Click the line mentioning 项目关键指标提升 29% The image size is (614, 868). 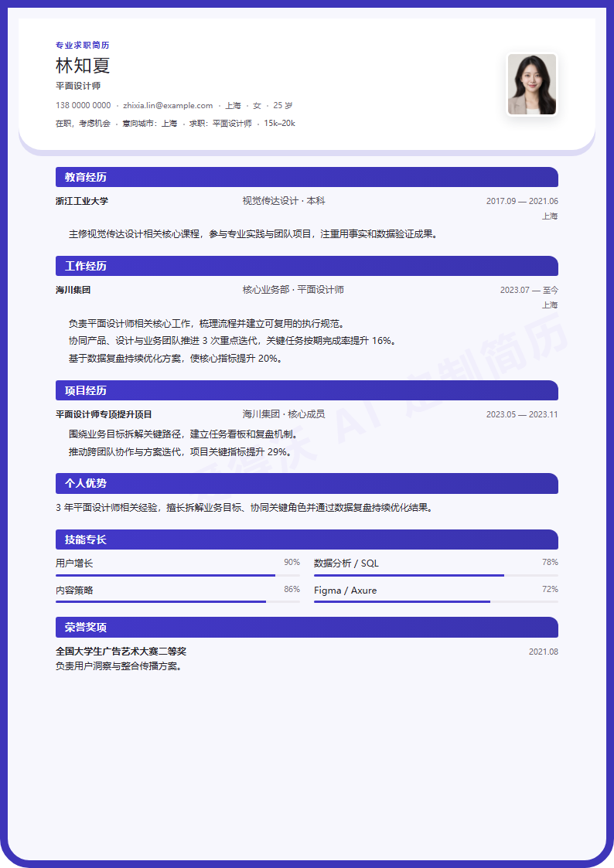[180, 452]
